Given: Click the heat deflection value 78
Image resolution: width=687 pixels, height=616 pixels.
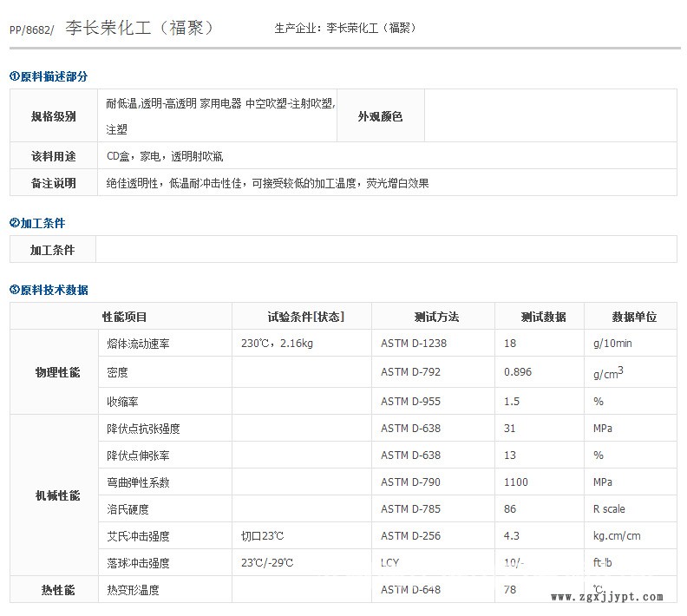Looking at the screenshot, I should tap(509, 590).
